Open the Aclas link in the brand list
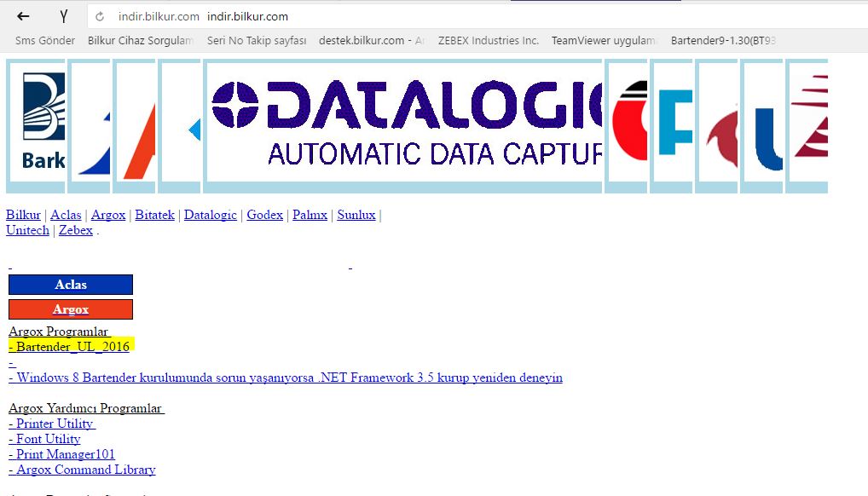Viewport: 868px width, 496px height. (x=66, y=215)
